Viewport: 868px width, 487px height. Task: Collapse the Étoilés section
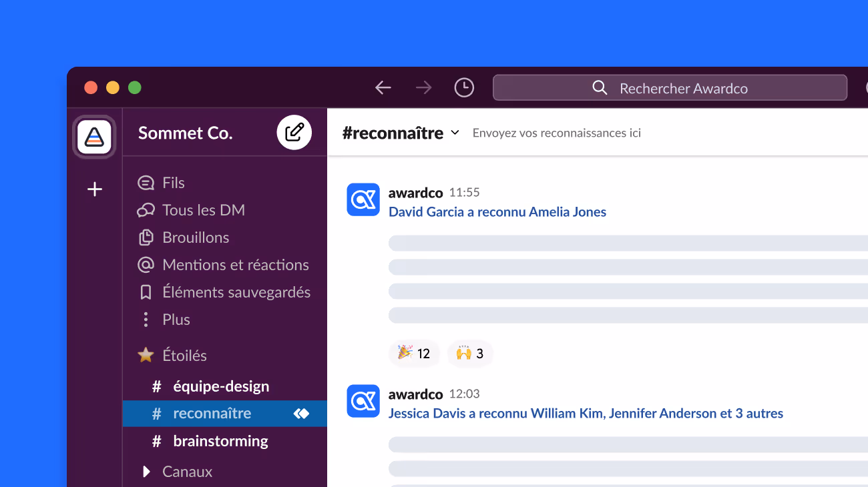184,356
